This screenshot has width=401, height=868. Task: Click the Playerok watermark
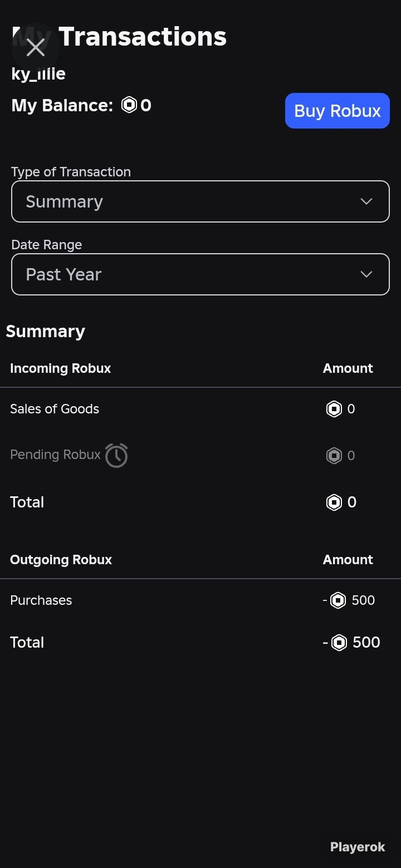tap(358, 847)
